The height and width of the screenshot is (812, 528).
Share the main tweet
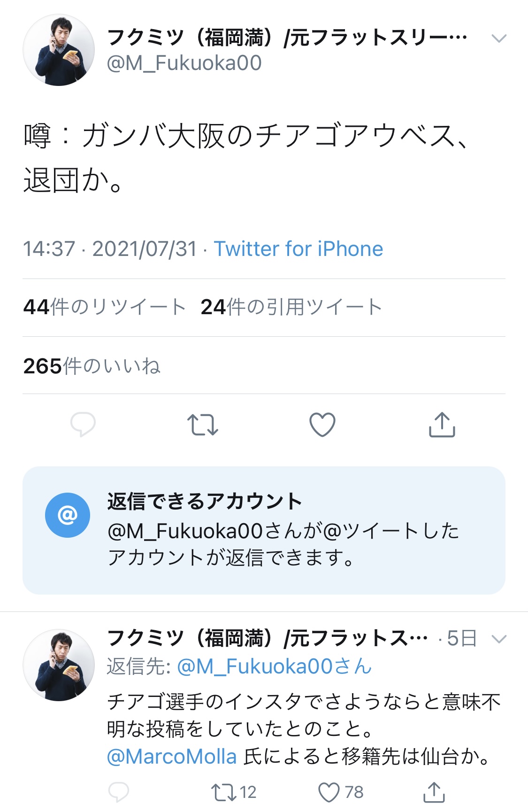[442, 425]
